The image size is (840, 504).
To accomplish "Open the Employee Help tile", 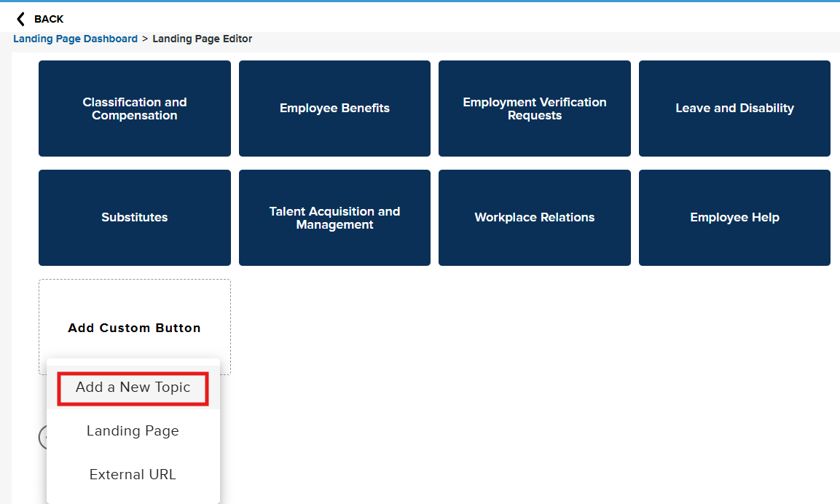I will tap(734, 217).
